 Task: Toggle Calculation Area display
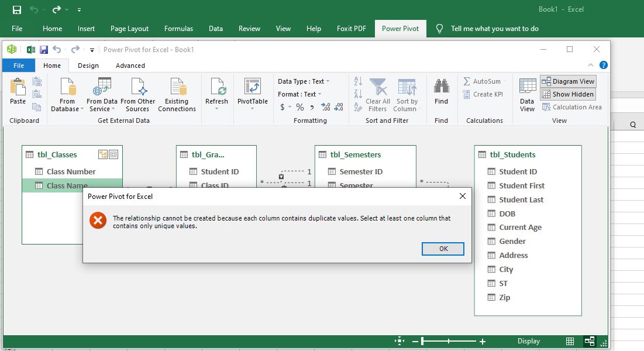[571, 107]
